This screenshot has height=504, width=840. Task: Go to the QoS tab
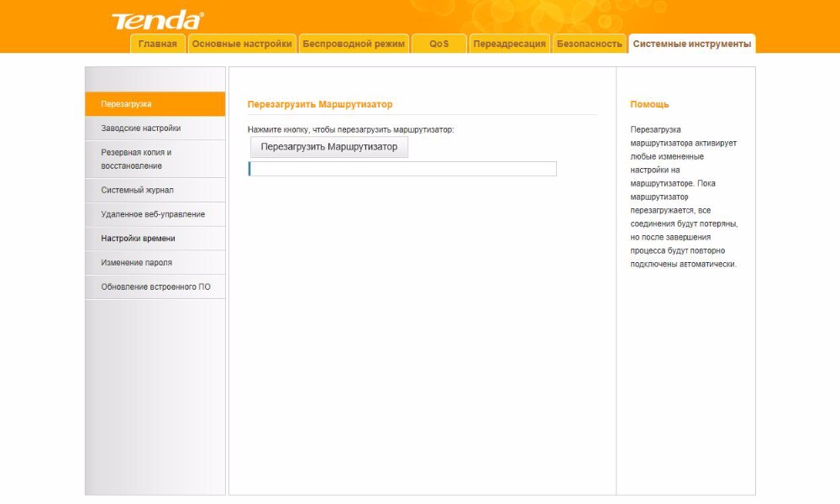(x=438, y=44)
